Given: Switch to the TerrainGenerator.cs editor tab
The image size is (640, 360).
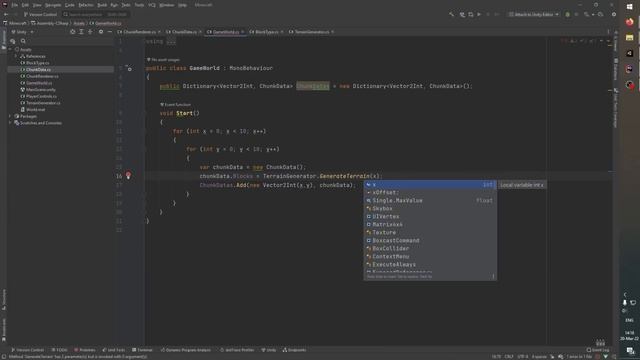Looking at the screenshot, I should pyautogui.click(x=311, y=32).
